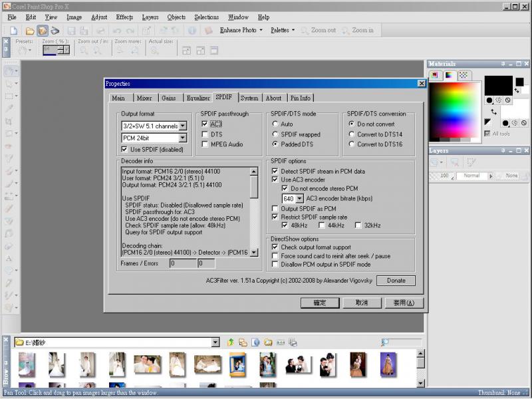The image size is (532, 399).
Task: Open the 3/2+SW 5.1 channels dropdown
Action: coord(183,126)
